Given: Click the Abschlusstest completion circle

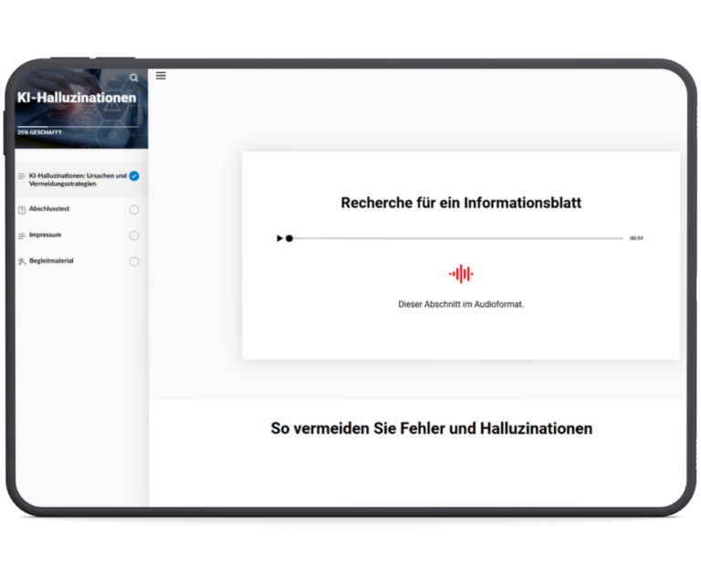Looking at the screenshot, I should [x=134, y=209].
